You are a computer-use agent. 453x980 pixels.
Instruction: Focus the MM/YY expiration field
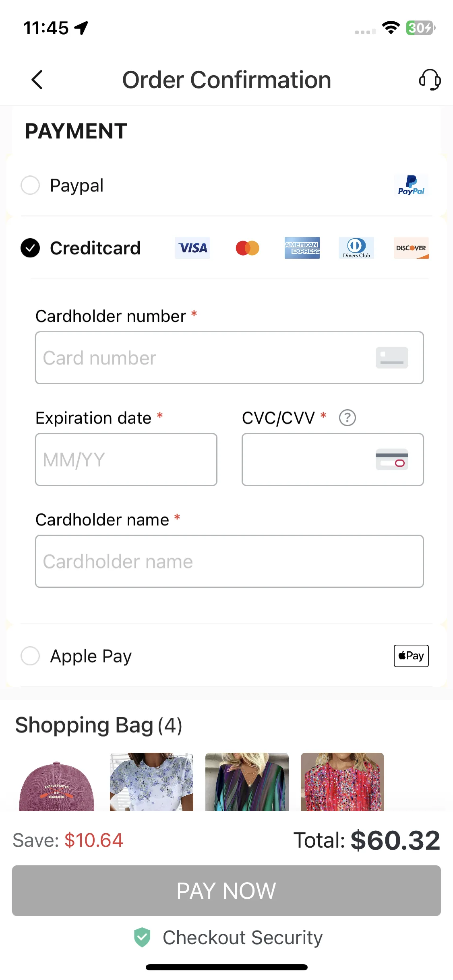click(126, 459)
